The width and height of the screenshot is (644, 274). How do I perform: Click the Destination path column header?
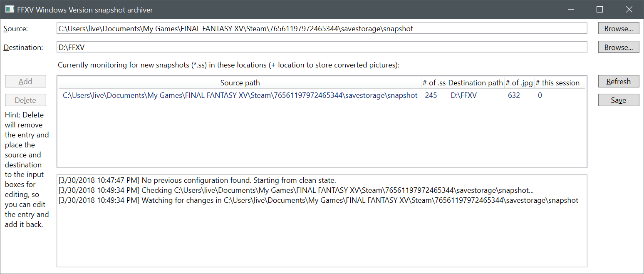pyautogui.click(x=476, y=83)
